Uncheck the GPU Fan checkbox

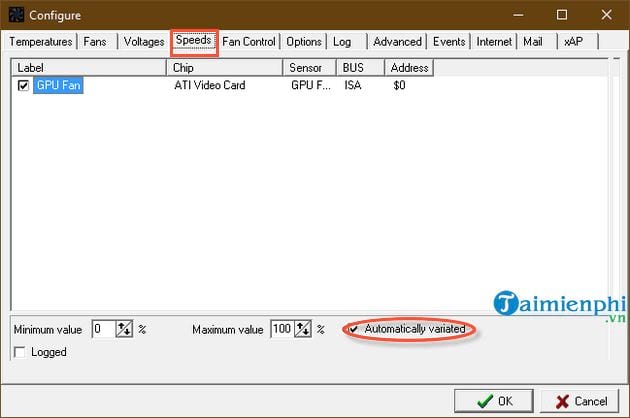(x=23, y=86)
